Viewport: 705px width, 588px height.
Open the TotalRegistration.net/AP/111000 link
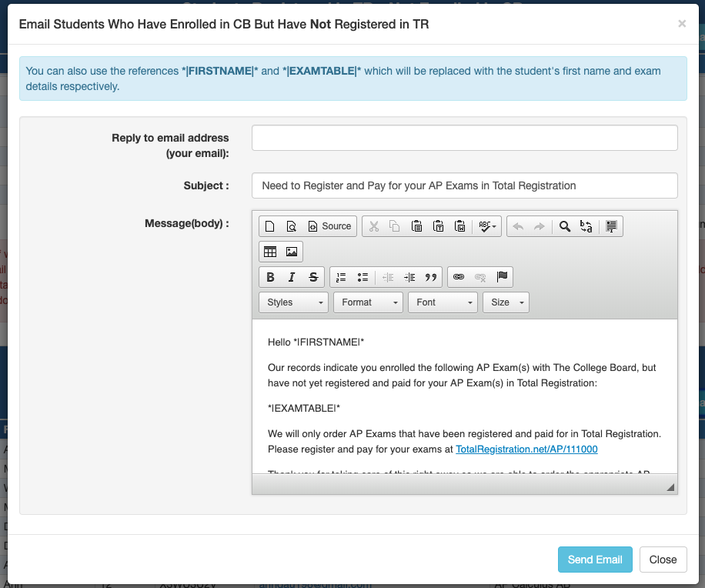(x=526, y=449)
